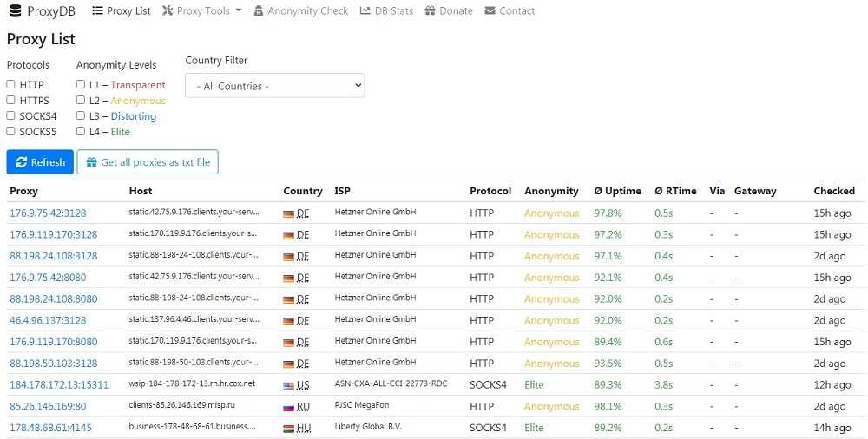
Task: Click the Proxy Tools wrench icon
Action: click(x=168, y=11)
